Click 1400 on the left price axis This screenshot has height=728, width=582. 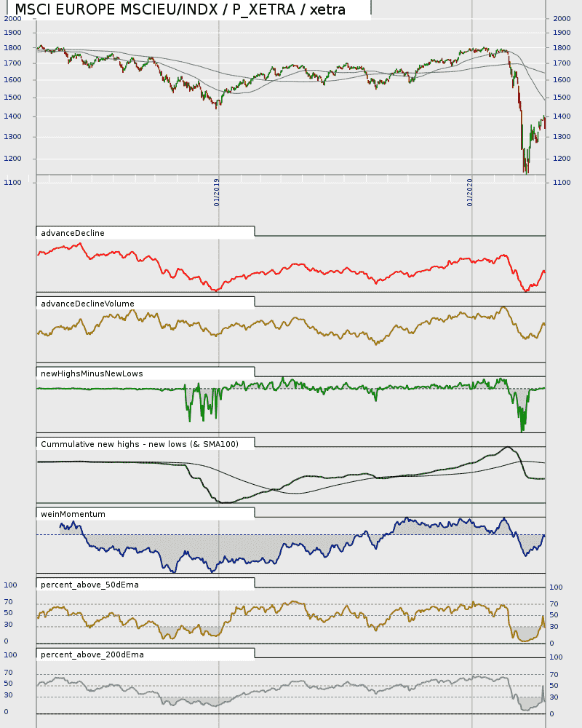tap(12, 116)
